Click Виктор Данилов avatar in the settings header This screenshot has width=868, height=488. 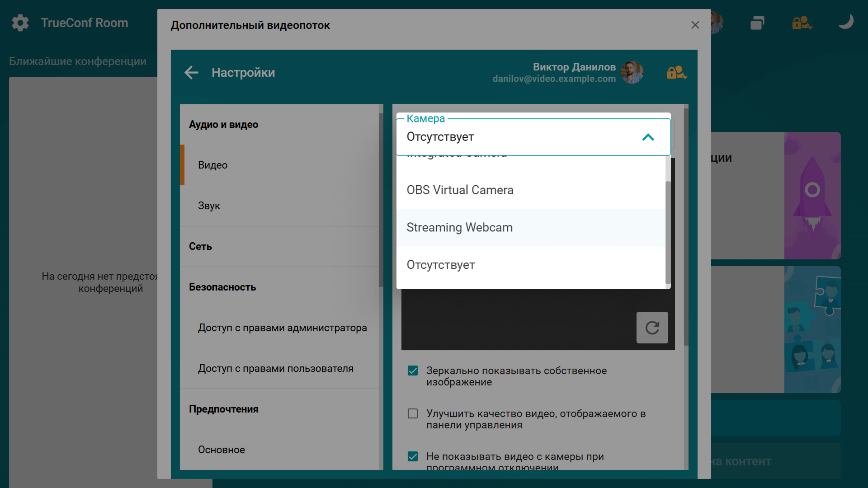tap(632, 72)
